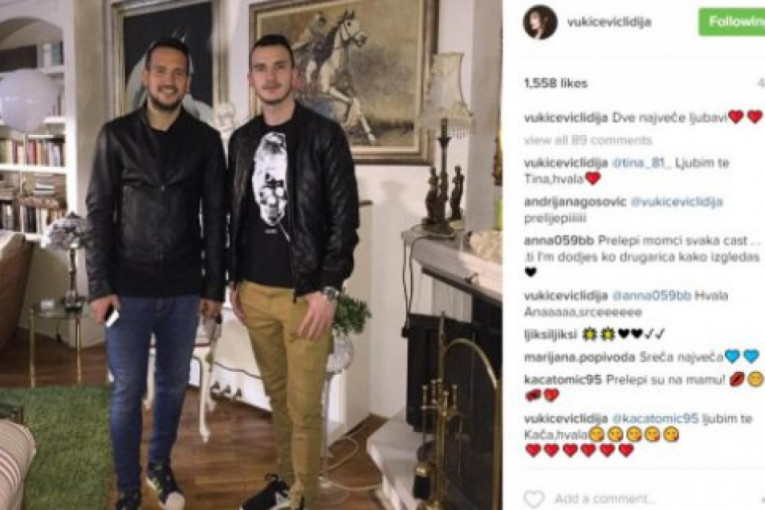Screen dimensions: 765x510
Task: Click vukiceviclidija name in reply to Ana
Action: (566, 296)
